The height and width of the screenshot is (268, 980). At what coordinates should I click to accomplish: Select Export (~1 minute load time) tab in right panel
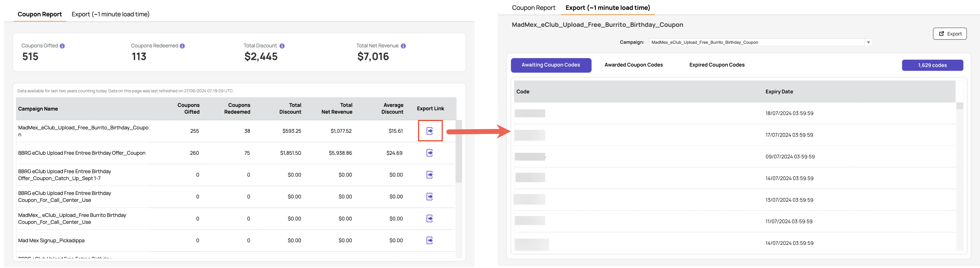(608, 8)
